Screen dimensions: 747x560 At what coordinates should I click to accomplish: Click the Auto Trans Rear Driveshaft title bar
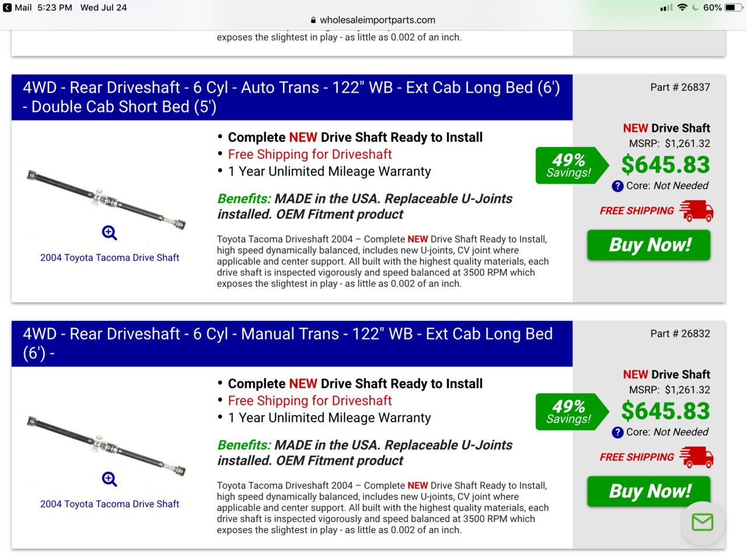tap(292, 97)
